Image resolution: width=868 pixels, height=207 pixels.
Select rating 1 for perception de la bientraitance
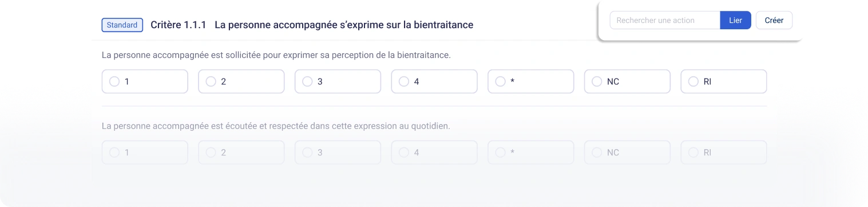(x=145, y=81)
